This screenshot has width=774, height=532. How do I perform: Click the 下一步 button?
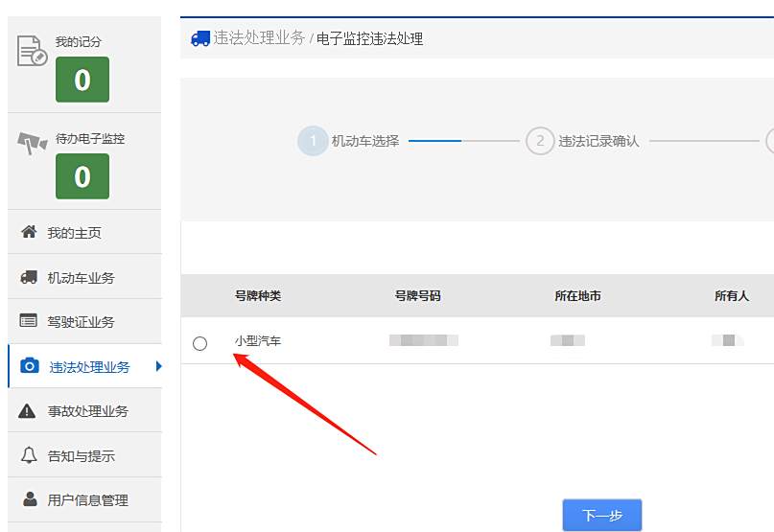[602, 515]
